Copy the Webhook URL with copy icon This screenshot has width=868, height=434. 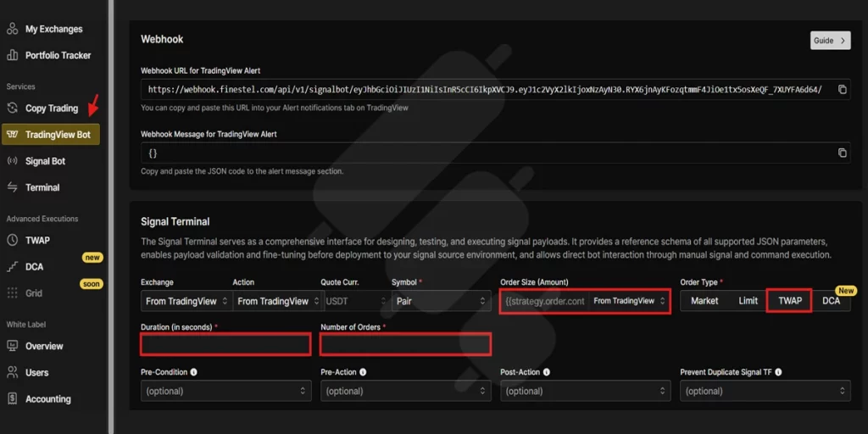click(x=842, y=89)
